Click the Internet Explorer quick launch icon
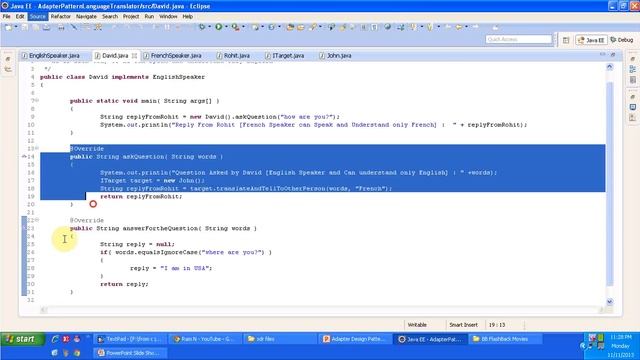Viewport: 640px width, 360px height. click(x=55, y=339)
